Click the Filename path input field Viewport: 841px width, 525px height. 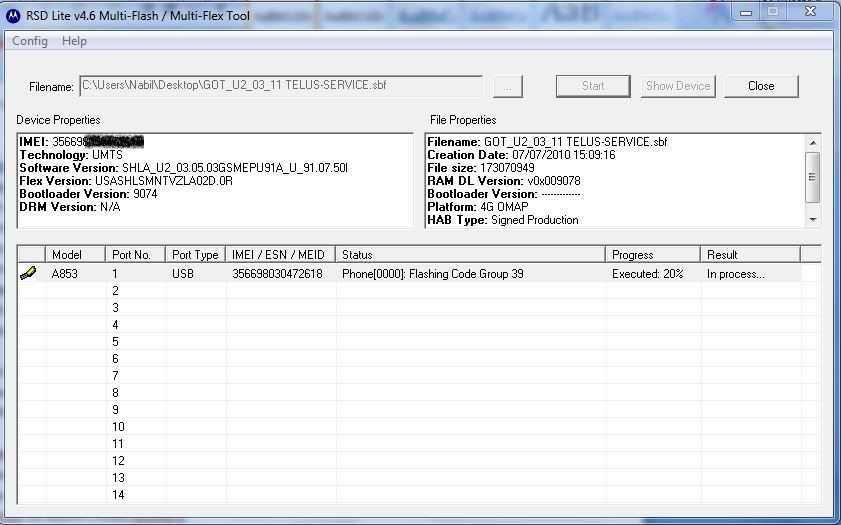[281, 86]
